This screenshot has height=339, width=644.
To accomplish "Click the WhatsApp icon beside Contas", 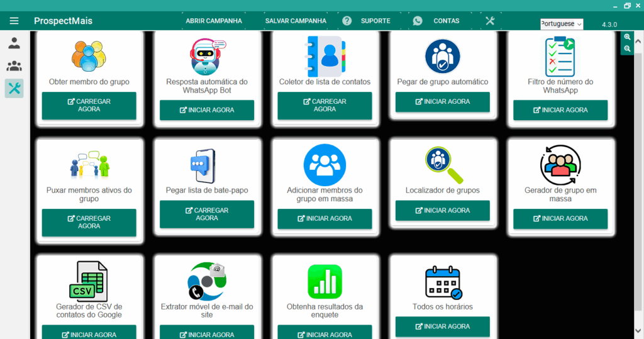I will coord(418,21).
